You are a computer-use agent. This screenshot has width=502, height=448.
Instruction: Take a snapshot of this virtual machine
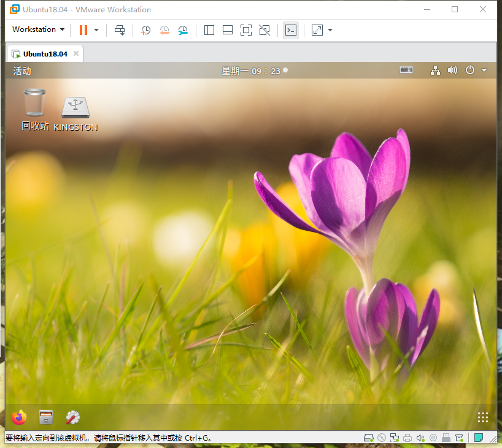(x=145, y=30)
